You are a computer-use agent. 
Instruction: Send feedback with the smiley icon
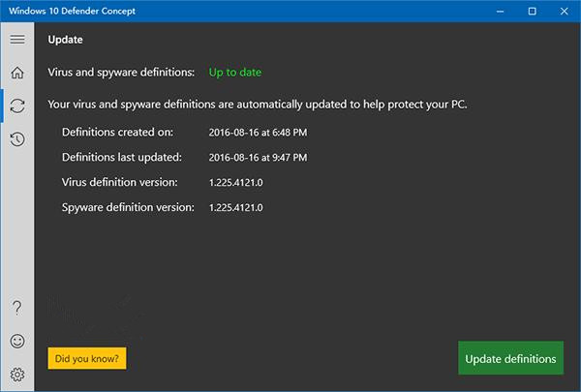17,341
